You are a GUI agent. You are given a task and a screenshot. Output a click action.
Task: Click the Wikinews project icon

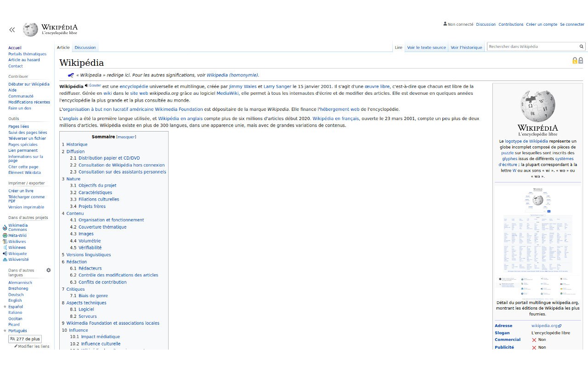point(5,247)
